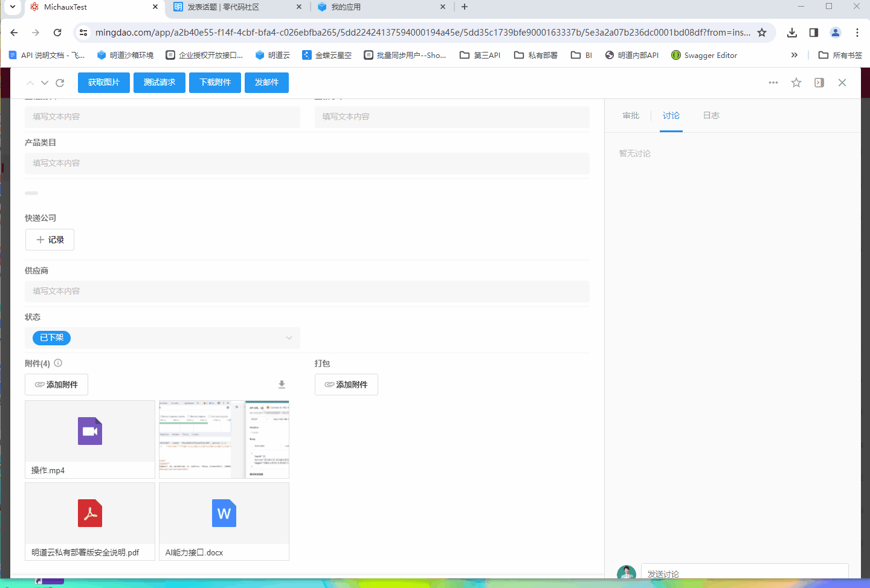Expand the 状态 dropdown

pyautogui.click(x=289, y=338)
